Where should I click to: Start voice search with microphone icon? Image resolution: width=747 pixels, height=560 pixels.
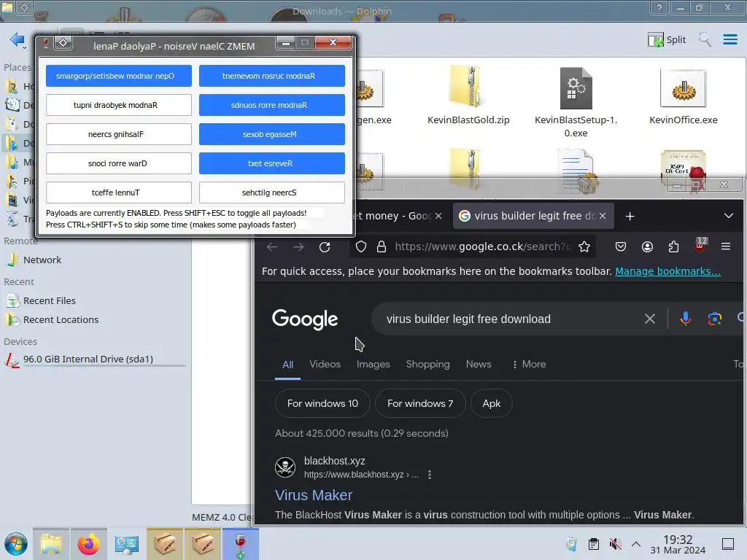pyautogui.click(x=686, y=319)
